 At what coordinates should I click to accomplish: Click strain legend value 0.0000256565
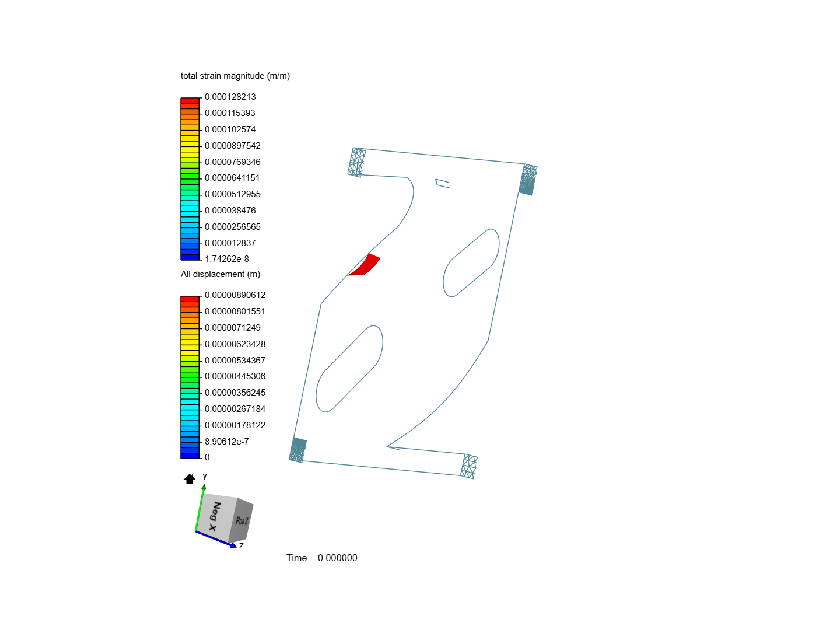coord(233,227)
